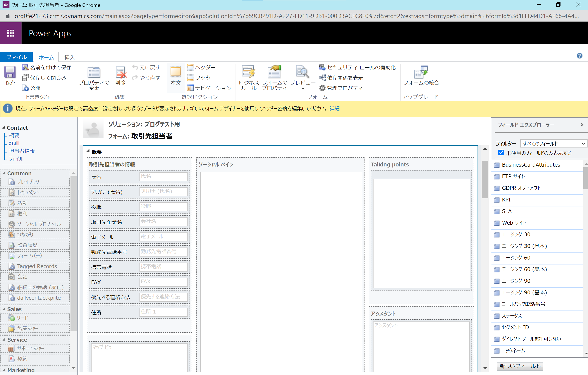Open the Power Apps waffle launcher
This screenshot has width=588, height=375.
tap(11, 33)
